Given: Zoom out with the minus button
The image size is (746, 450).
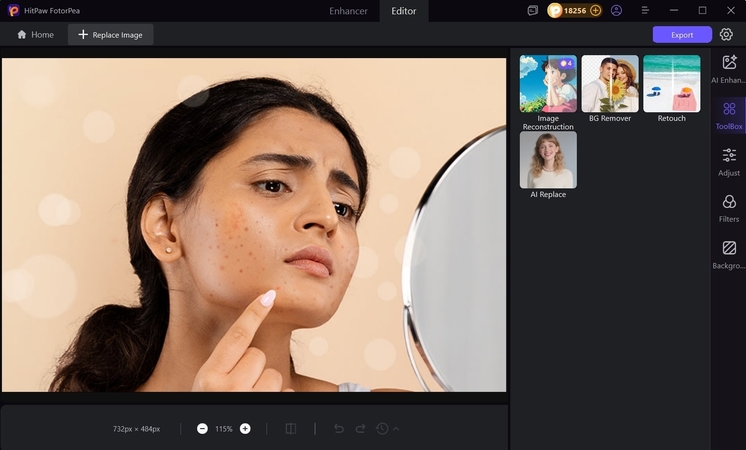Looking at the screenshot, I should [x=202, y=429].
